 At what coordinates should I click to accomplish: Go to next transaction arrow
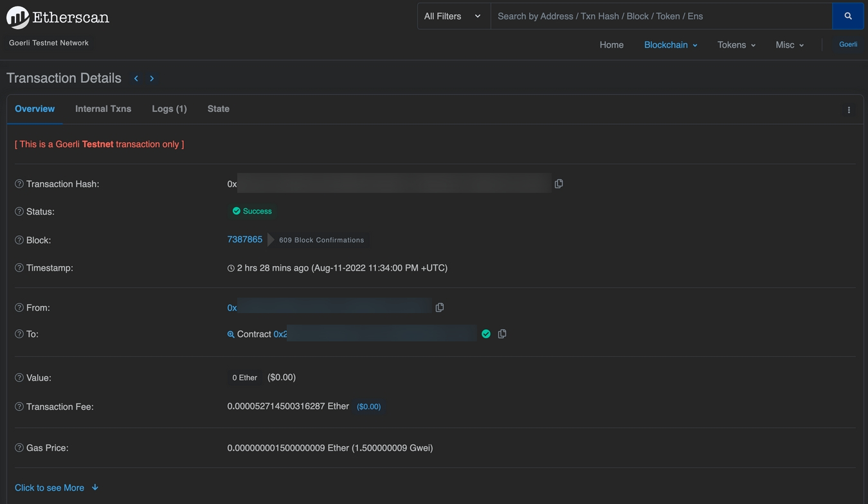click(x=152, y=78)
